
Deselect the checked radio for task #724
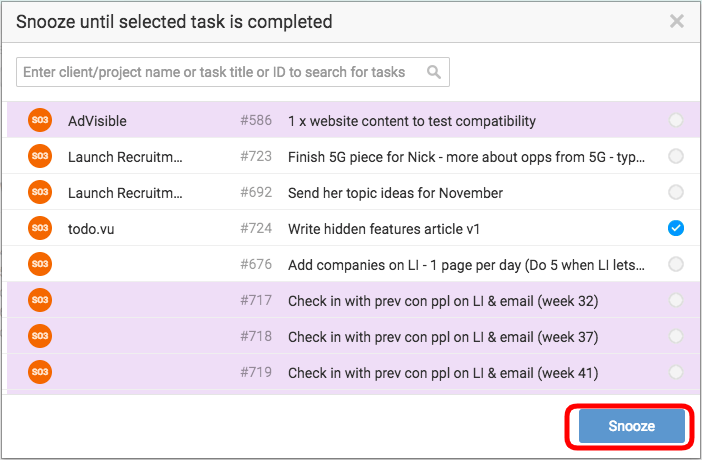(676, 229)
